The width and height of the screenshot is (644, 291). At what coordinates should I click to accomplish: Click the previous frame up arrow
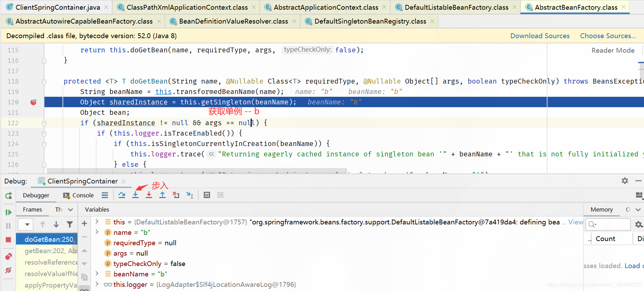click(x=43, y=224)
